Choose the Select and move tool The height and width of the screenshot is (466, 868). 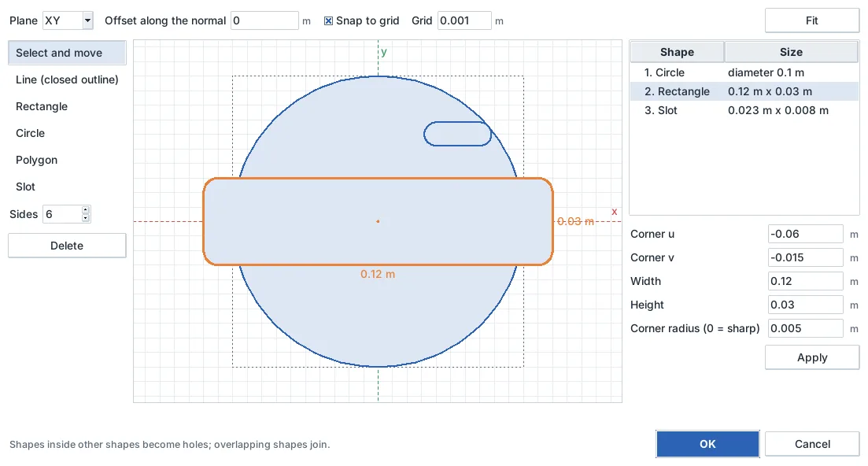click(x=67, y=53)
